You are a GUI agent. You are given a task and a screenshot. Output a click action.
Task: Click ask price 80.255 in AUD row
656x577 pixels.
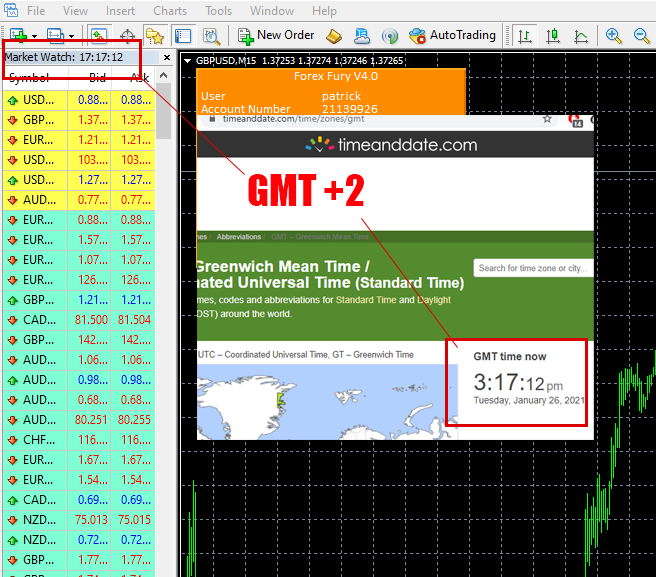click(134, 420)
